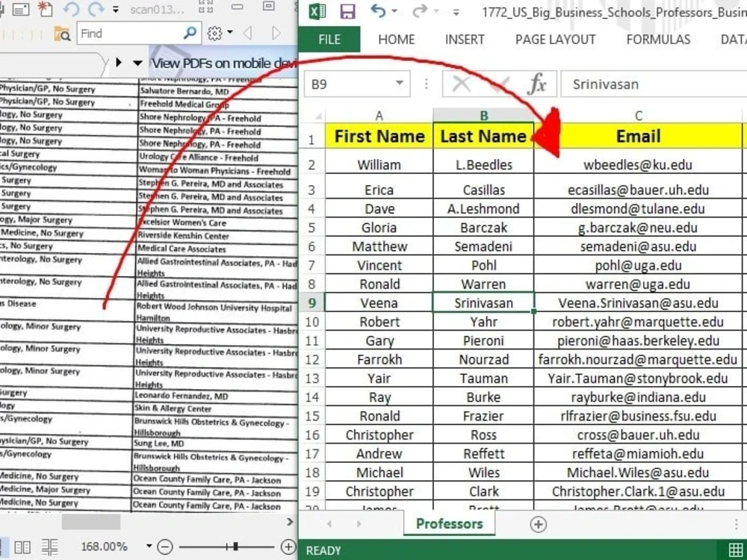This screenshot has height=560, width=747.
Task: Open the down-triangle dropdown beside banner
Action: pyautogui.click(x=137, y=63)
